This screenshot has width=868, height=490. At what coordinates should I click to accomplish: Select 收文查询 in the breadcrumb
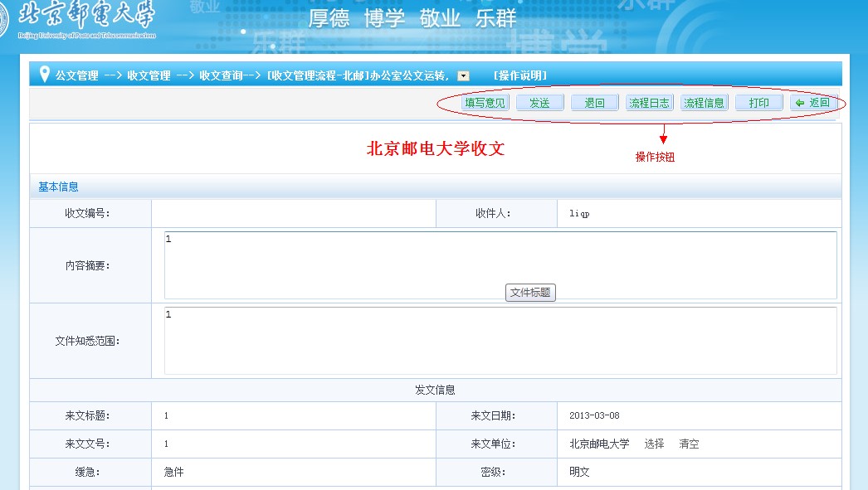[221, 75]
